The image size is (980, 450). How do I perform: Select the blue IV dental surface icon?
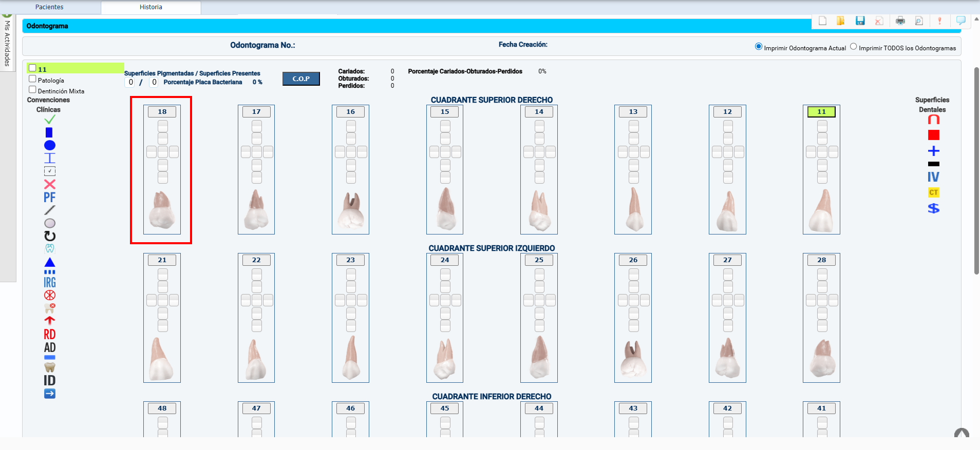tap(933, 177)
